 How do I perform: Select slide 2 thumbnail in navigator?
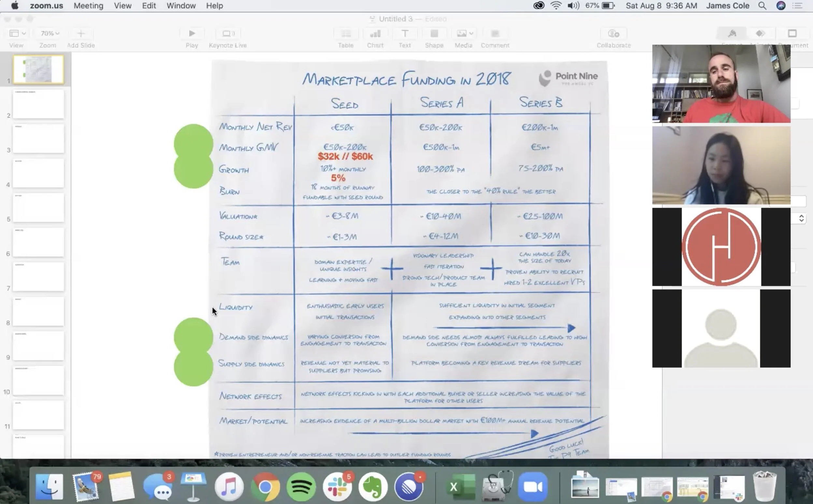click(38, 104)
